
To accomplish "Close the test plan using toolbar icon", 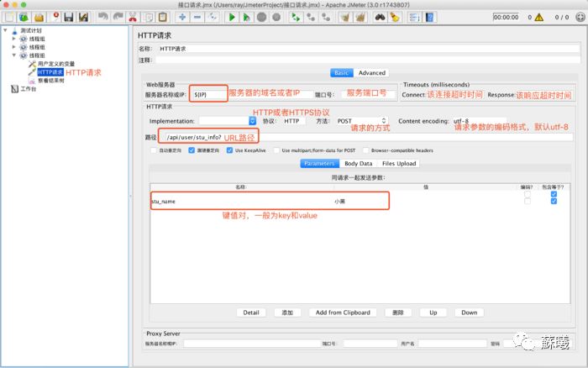I will 55,18.
